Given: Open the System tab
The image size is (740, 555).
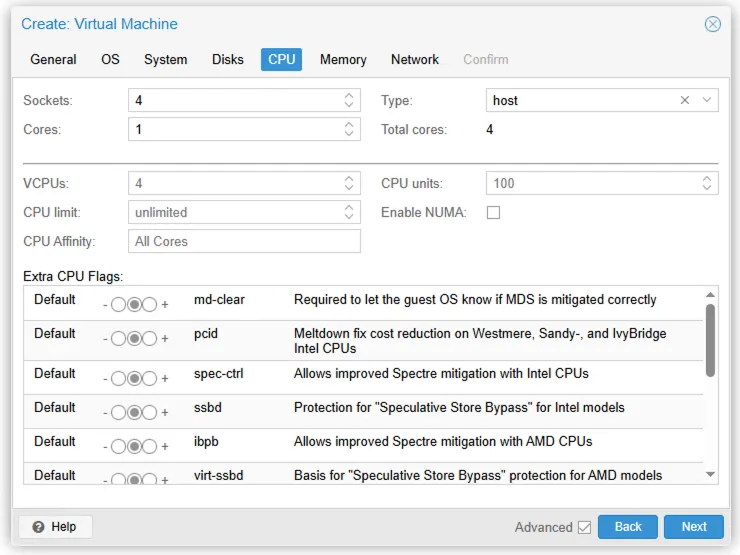Looking at the screenshot, I should pos(165,59).
